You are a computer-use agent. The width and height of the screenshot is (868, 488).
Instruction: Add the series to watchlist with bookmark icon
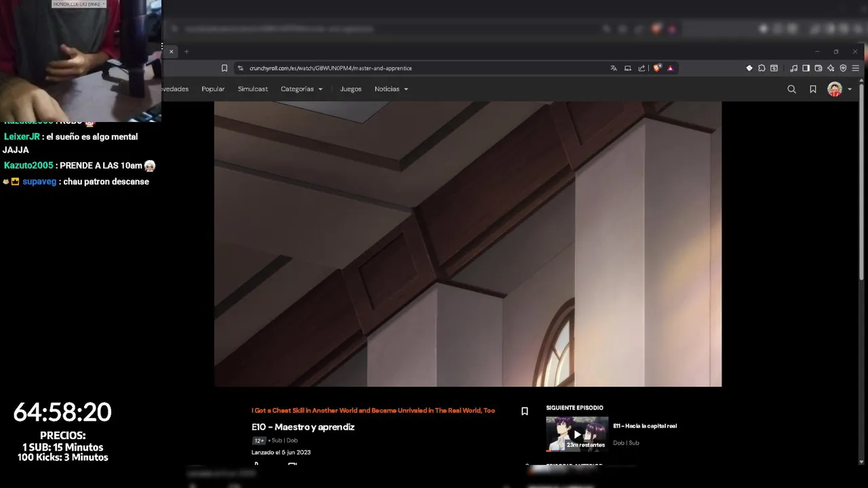pyautogui.click(x=524, y=411)
